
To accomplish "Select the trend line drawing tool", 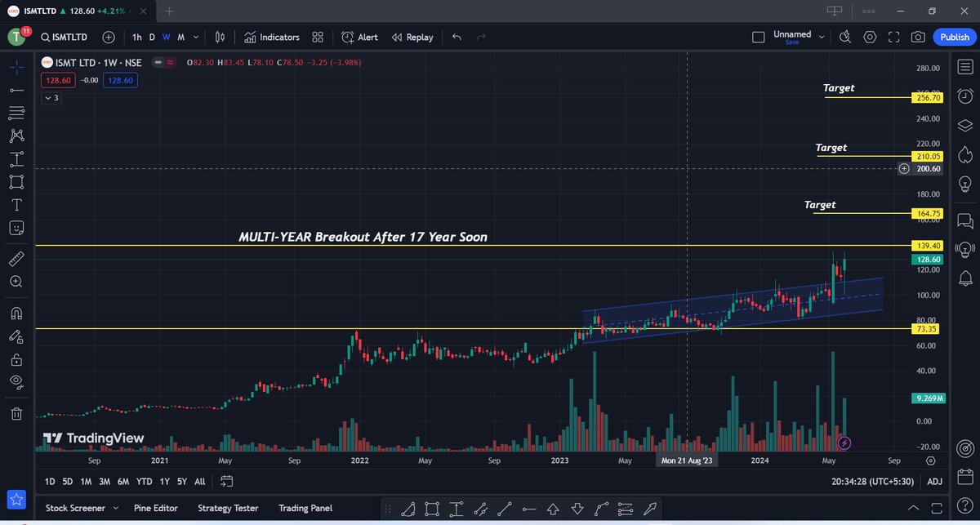I will pyautogui.click(x=17, y=90).
